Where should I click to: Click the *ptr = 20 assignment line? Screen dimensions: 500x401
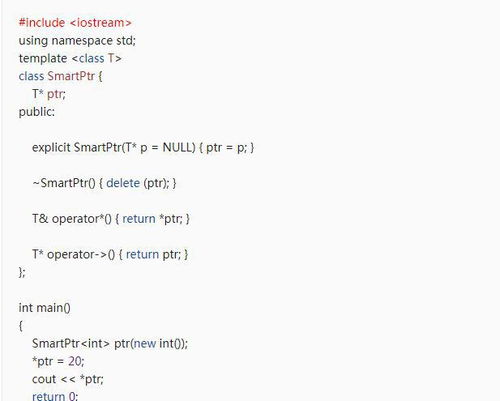pos(58,361)
